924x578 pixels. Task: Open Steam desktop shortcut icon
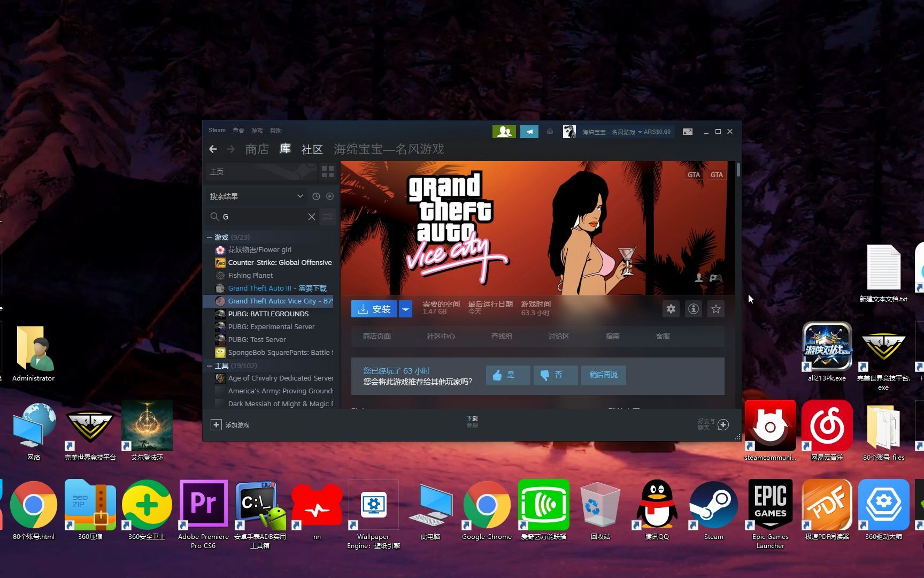[x=713, y=510]
